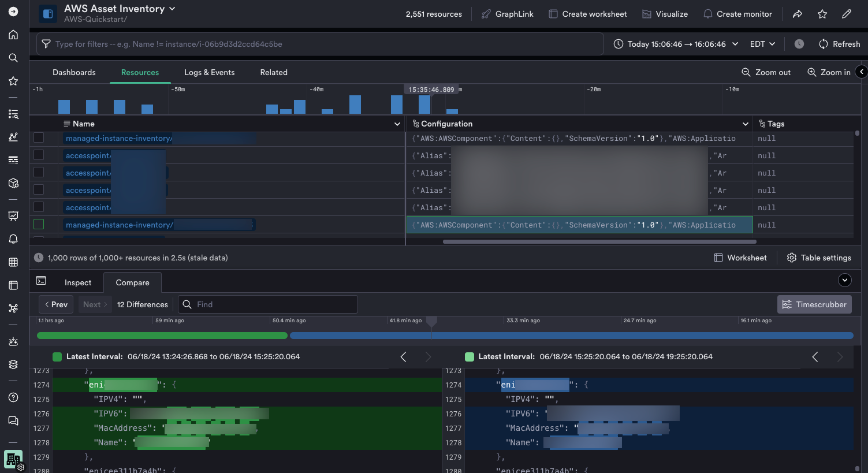Open the Related tab

274,72
